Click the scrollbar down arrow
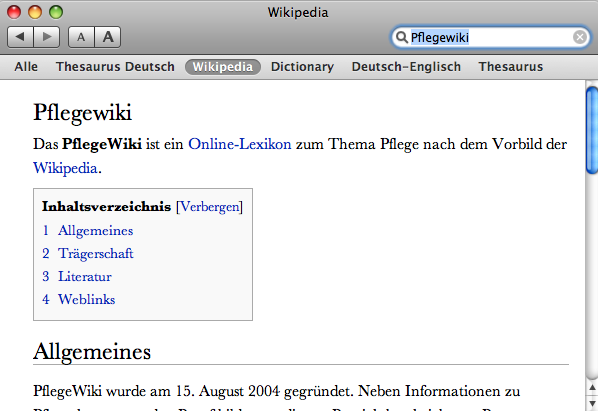 coord(592,403)
